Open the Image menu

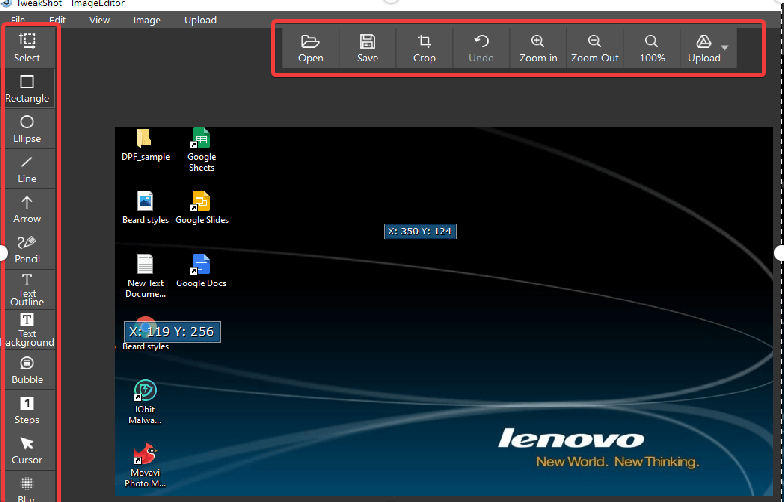pos(146,20)
